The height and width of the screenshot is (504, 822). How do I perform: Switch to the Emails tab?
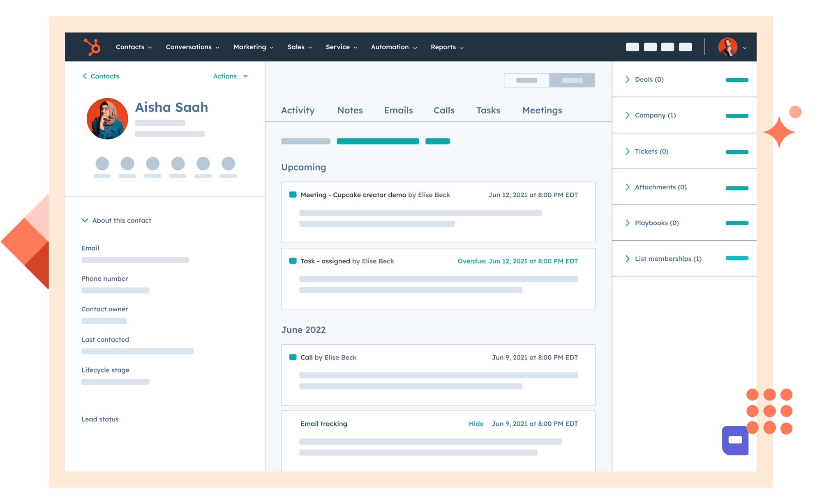point(398,110)
